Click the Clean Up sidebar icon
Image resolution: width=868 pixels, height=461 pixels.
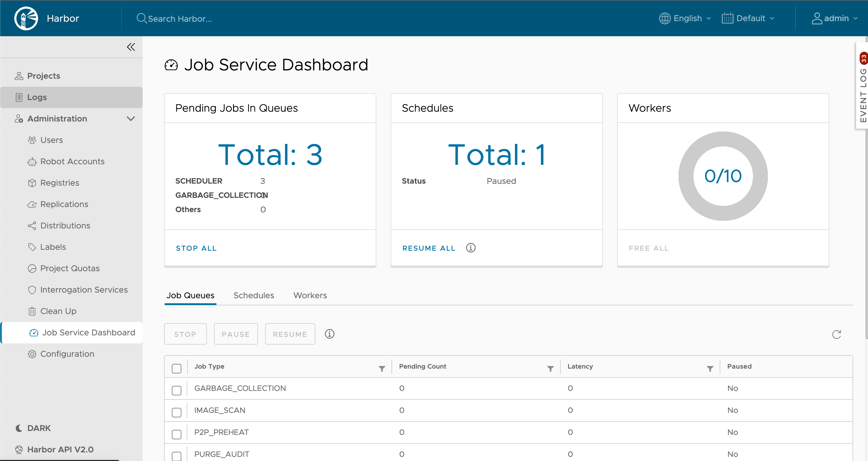pos(32,311)
